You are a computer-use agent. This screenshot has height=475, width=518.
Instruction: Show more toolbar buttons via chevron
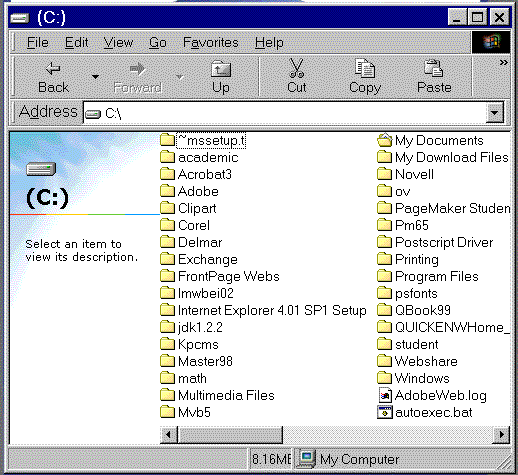coord(503,62)
